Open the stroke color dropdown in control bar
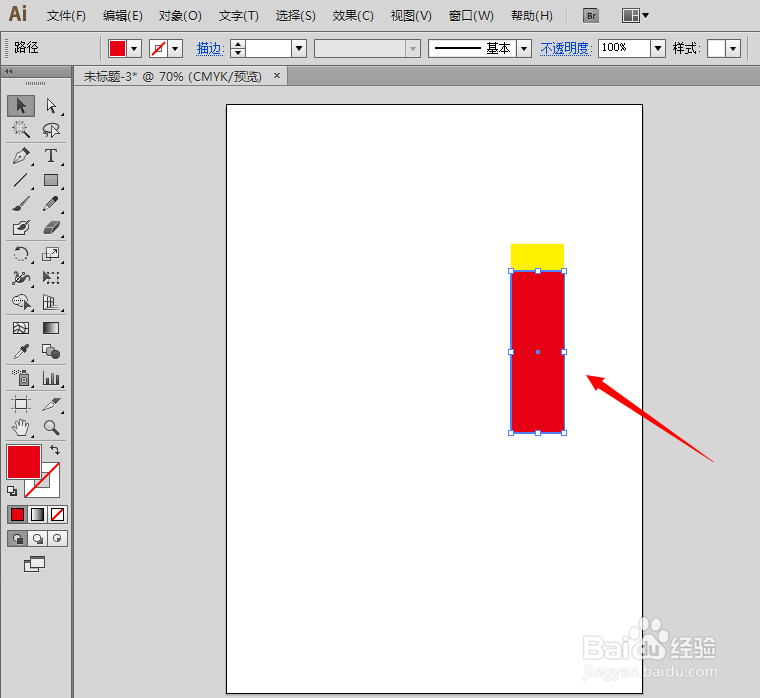The height and width of the screenshot is (698, 760). [x=175, y=48]
